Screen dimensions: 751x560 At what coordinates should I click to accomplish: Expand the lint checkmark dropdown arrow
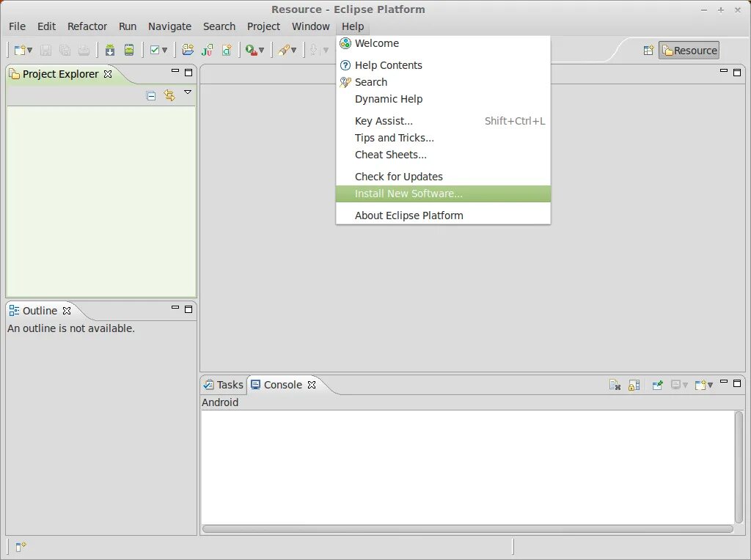click(165, 51)
